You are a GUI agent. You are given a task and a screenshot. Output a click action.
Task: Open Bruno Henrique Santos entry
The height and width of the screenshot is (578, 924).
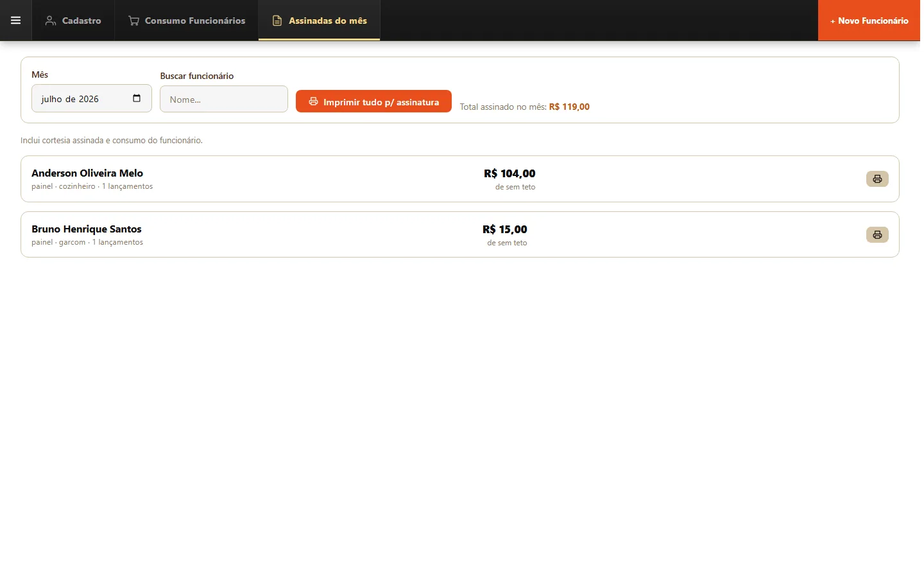[460, 234]
